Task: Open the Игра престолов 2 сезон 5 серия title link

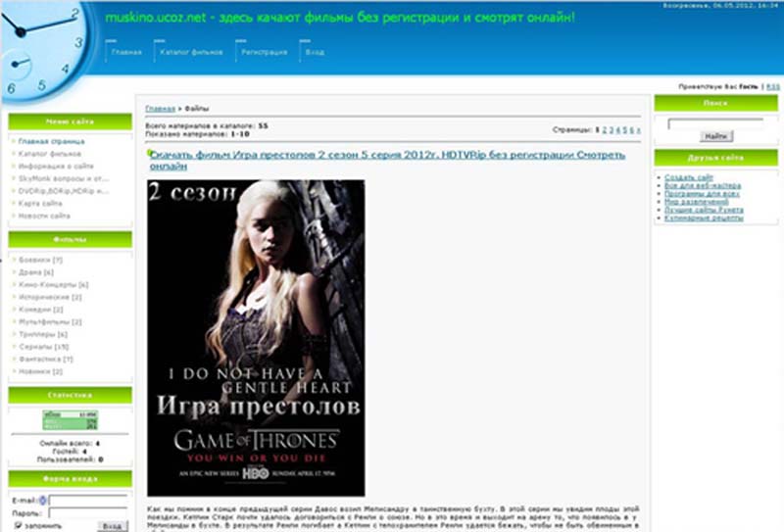Action: 387,160
